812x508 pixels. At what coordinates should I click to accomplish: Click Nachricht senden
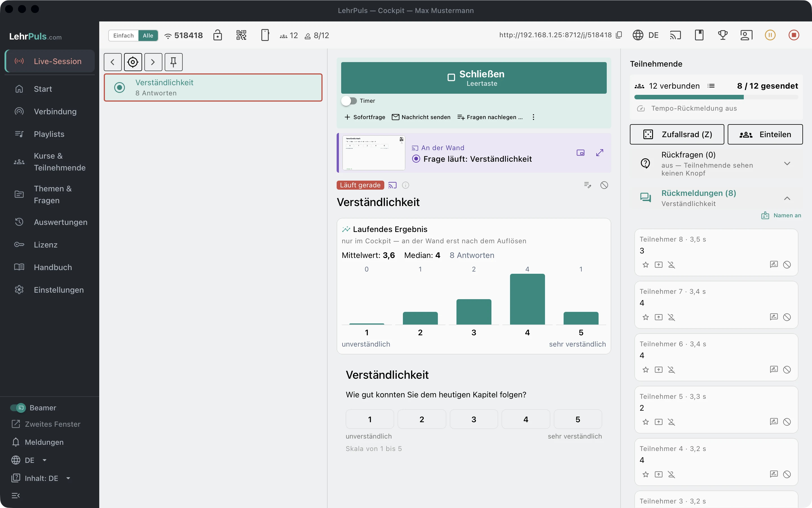coord(421,117)
